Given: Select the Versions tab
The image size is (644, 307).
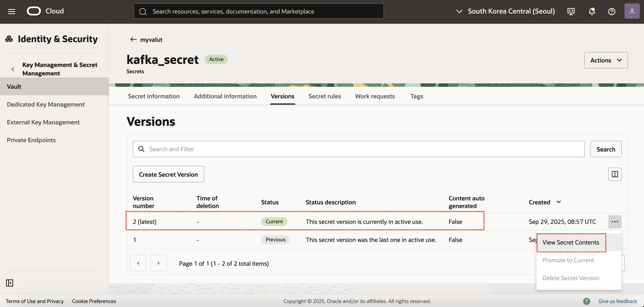Looking at the screenshot, I should 282,96.
